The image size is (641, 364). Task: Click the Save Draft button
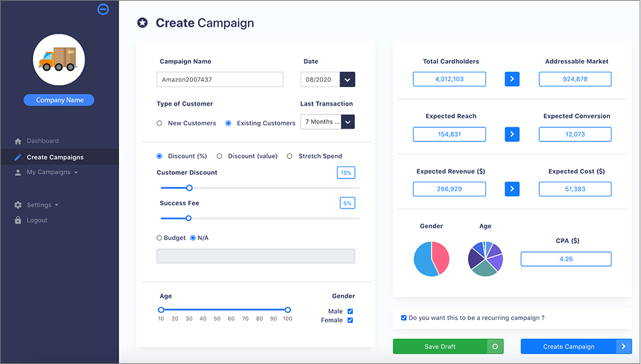[x=448, y=347]
